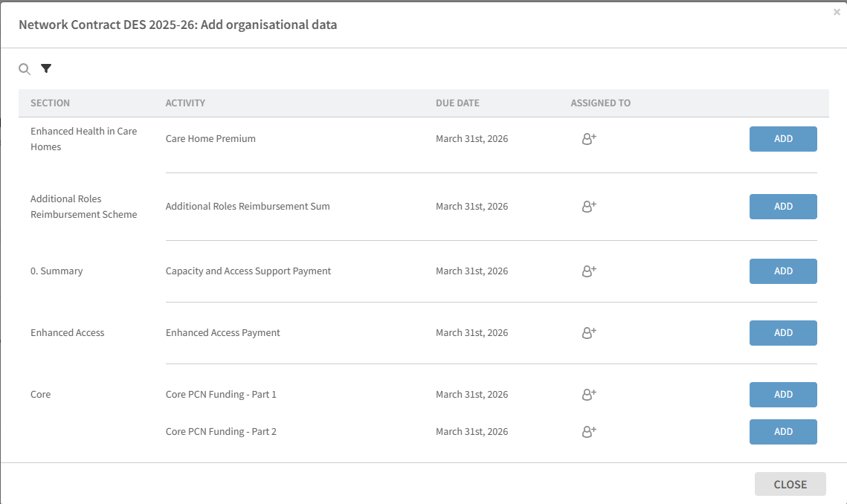Add the Enhanced Access Payment activity
Viewport: 847px width, 504px height.
pos(783,333)
